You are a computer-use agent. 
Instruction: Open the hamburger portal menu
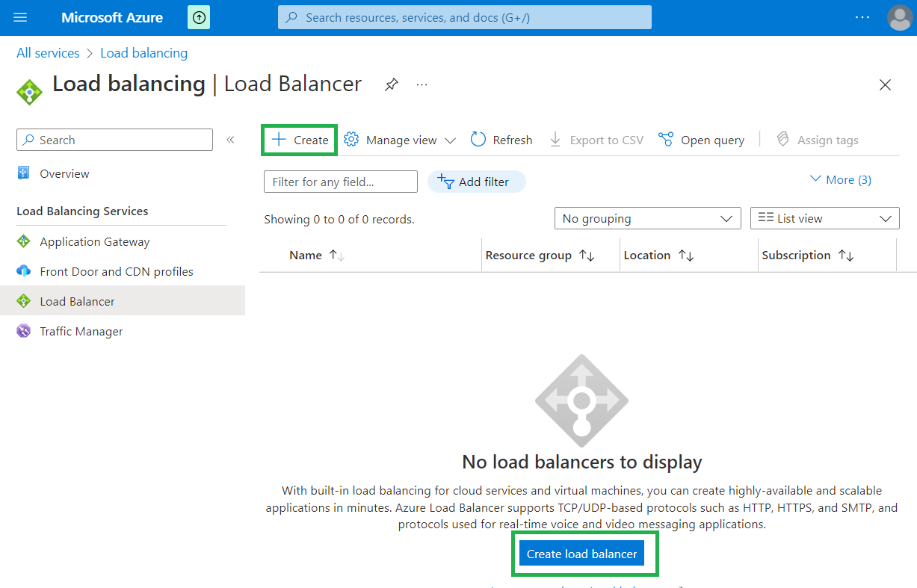(x=20, y=17)
